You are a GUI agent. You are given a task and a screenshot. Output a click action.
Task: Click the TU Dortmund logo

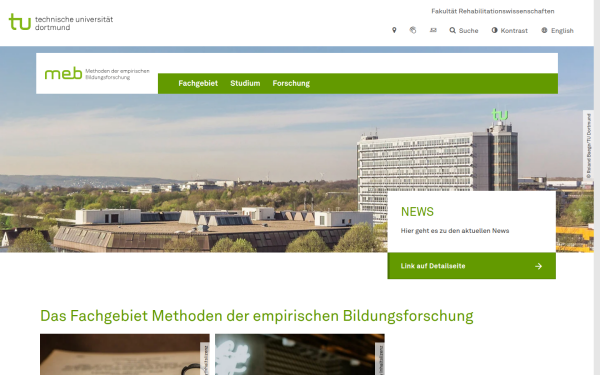tap(61, 22)
